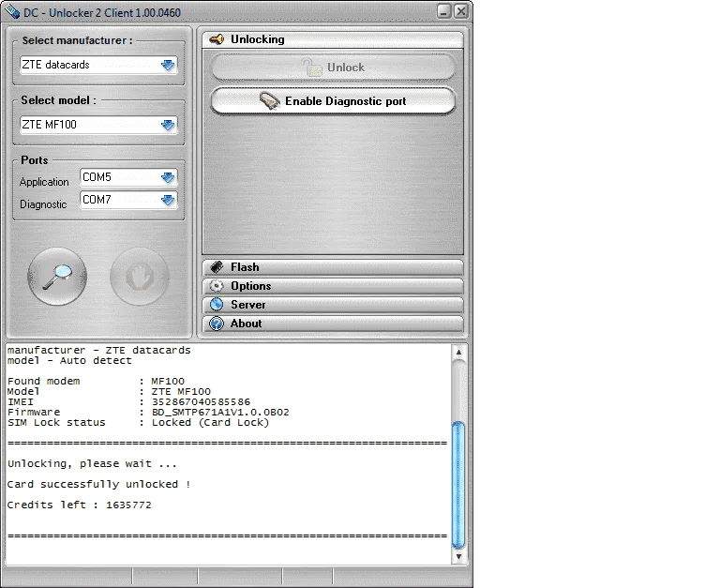Image resolution: width=720 pixels, height=588 pixels.
Task: Click the log scrollbar down arrow
Action: pos(458,556)
